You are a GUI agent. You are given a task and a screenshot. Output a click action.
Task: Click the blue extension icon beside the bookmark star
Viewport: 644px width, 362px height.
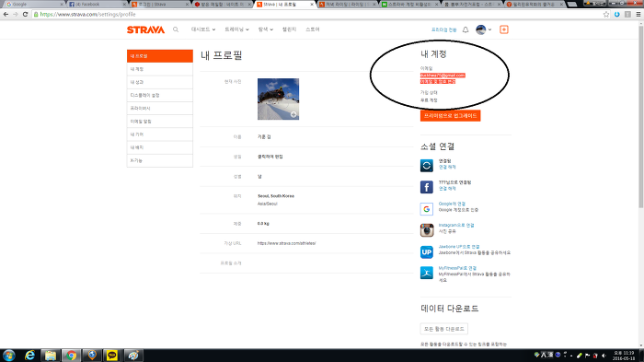click(617, 14)
